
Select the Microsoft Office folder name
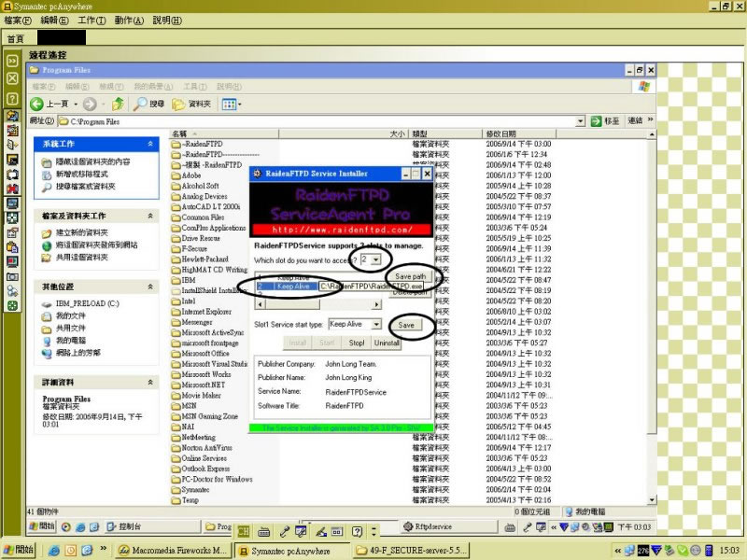coord(205,354)
